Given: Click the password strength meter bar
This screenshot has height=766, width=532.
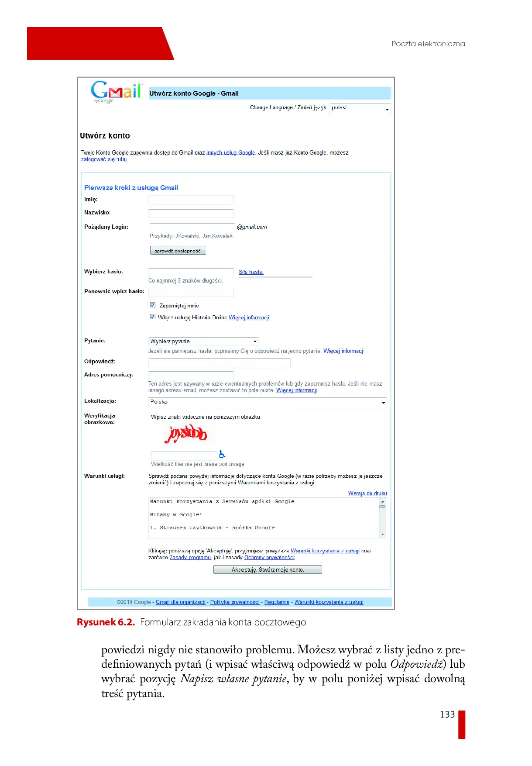Looking at the screenshot, I should coord(276,277).
